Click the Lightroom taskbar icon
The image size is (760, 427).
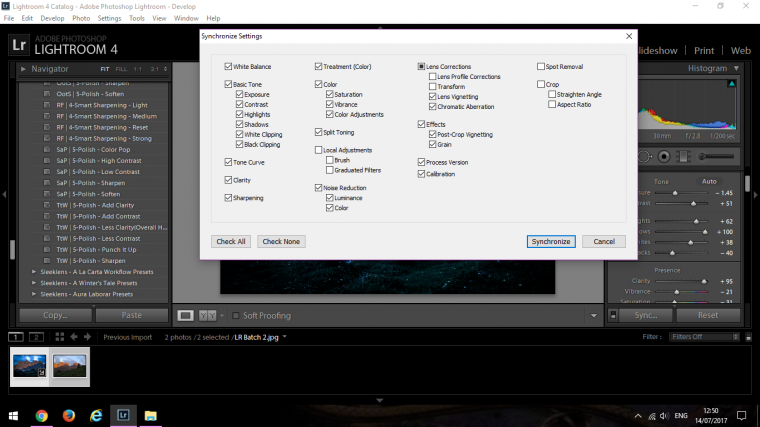click(x=123, y=415)
